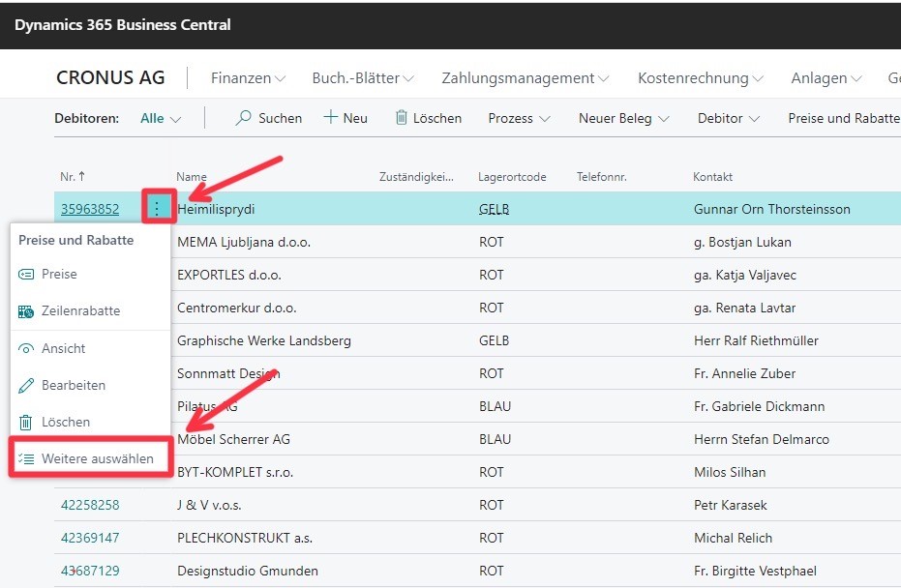The height and width of the screenshot is (588, 901).
Task: Click the Kontakt column header
Action: (712, 177)
